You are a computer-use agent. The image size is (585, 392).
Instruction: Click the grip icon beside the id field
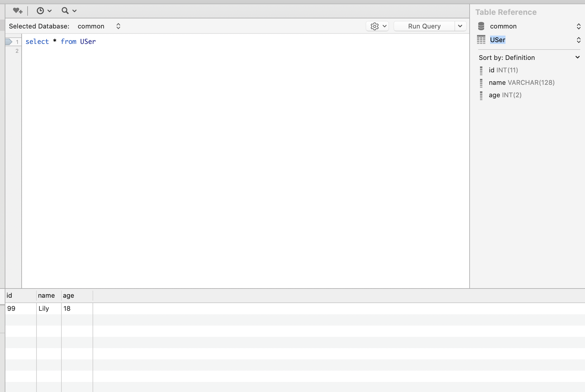(481, 70)
